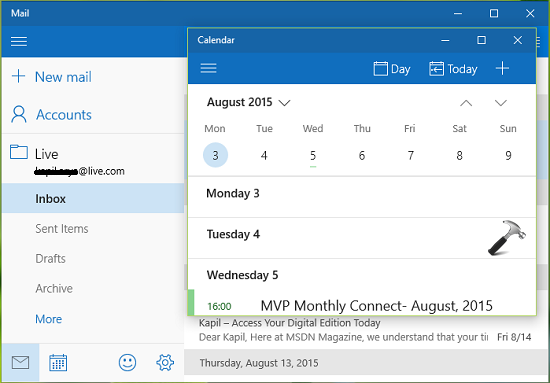Maximize the Calendar window

click(482, 40)
